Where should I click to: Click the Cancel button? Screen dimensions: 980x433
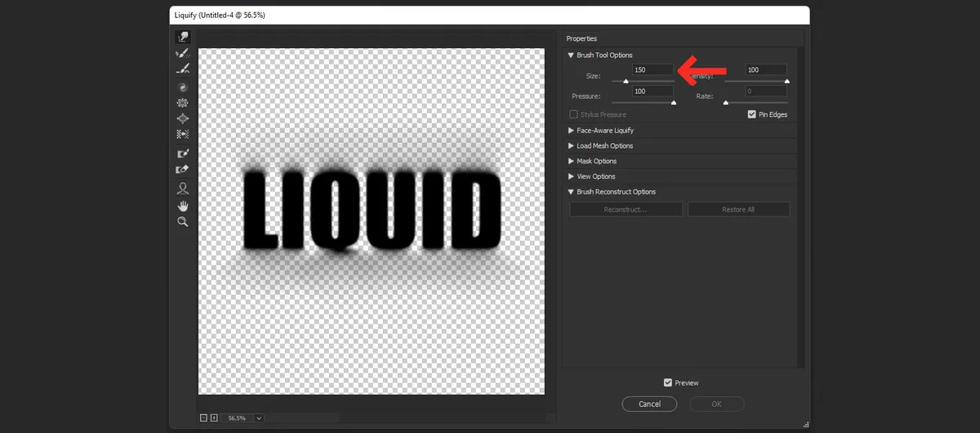[x=650, y=404]
